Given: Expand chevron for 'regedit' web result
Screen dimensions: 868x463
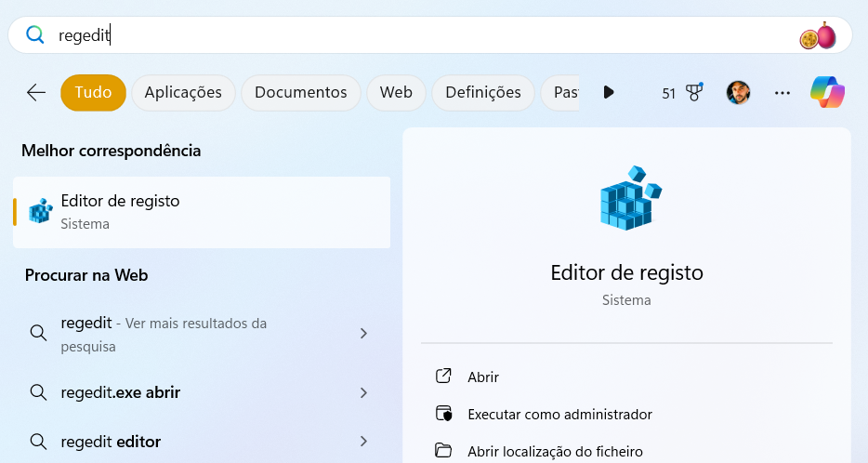Looking at the screenshot, I should pos(363,334).
